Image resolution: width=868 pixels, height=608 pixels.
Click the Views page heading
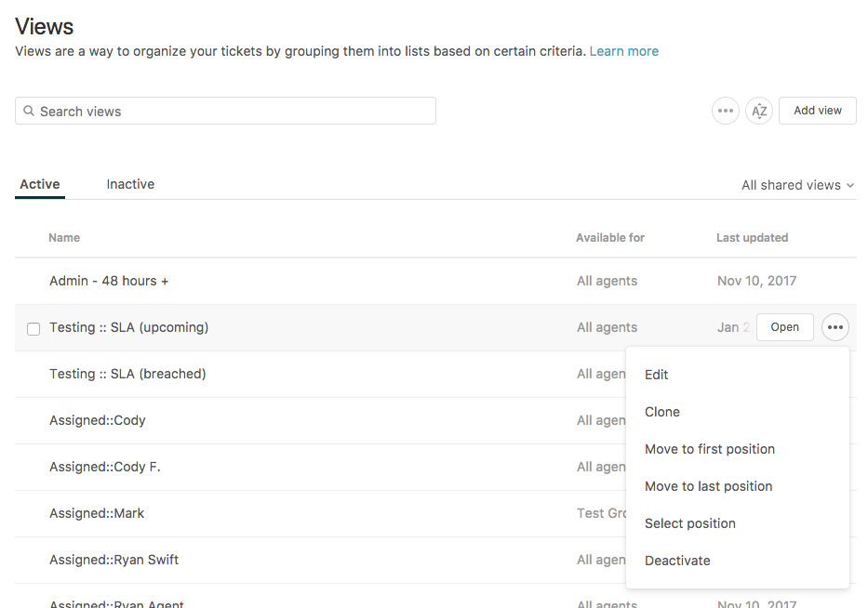tap(45, 27)
